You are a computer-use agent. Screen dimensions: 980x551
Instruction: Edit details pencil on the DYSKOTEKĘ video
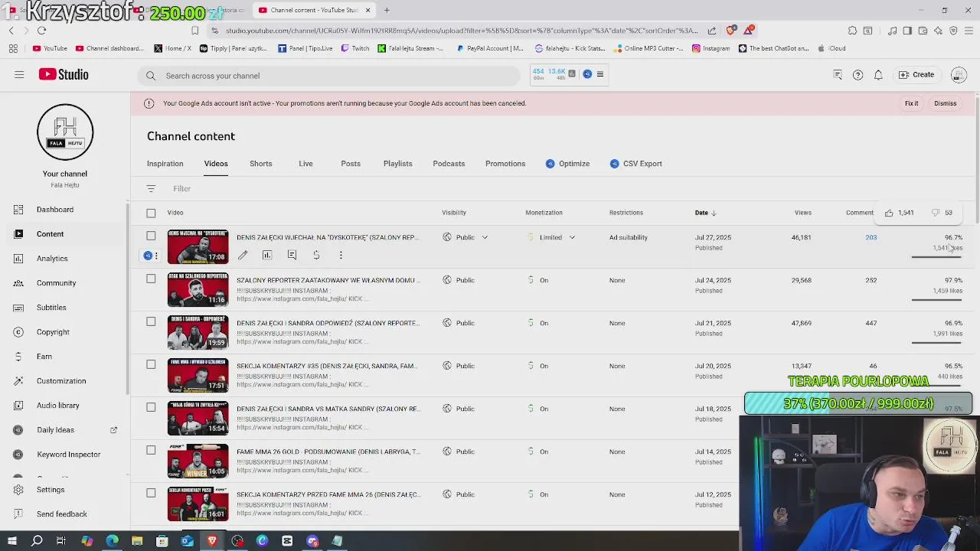pyautogui.click(x=243, y=255)
